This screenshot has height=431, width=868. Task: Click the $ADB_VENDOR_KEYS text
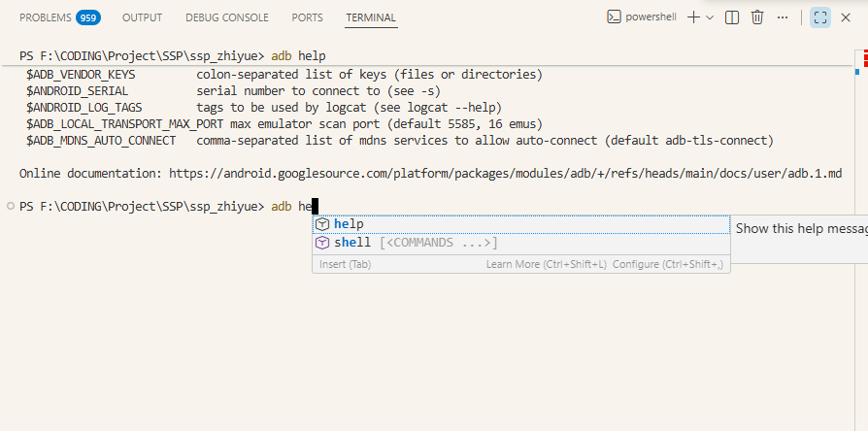point(81,74)
